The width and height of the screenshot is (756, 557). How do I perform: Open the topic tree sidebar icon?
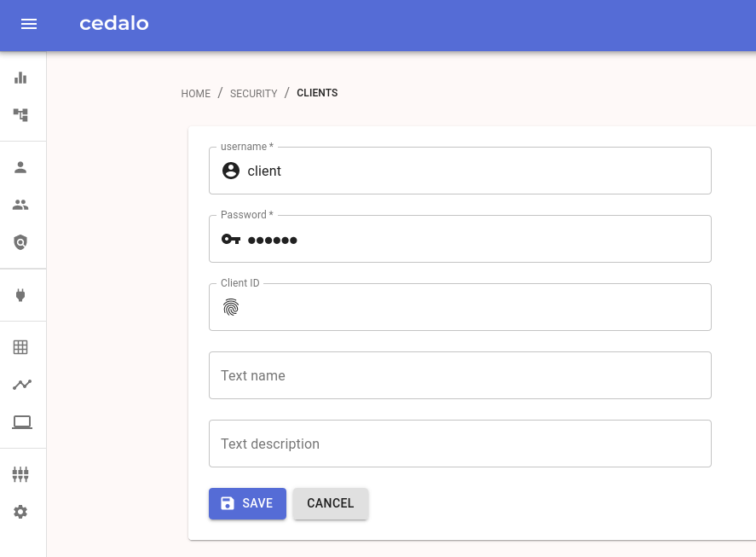tap(20, 115)
